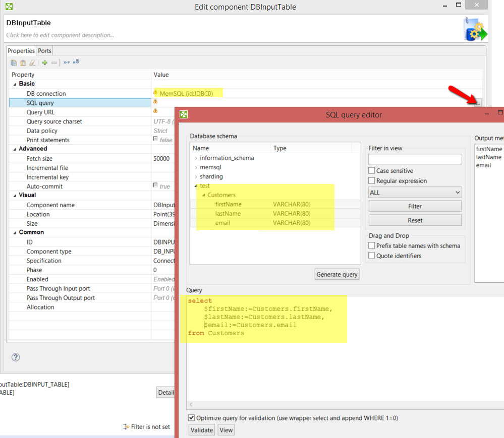The width and height of the screenshot is (504, 438).
Task: Switch to the Ports tab
Action: click(44, 50)
